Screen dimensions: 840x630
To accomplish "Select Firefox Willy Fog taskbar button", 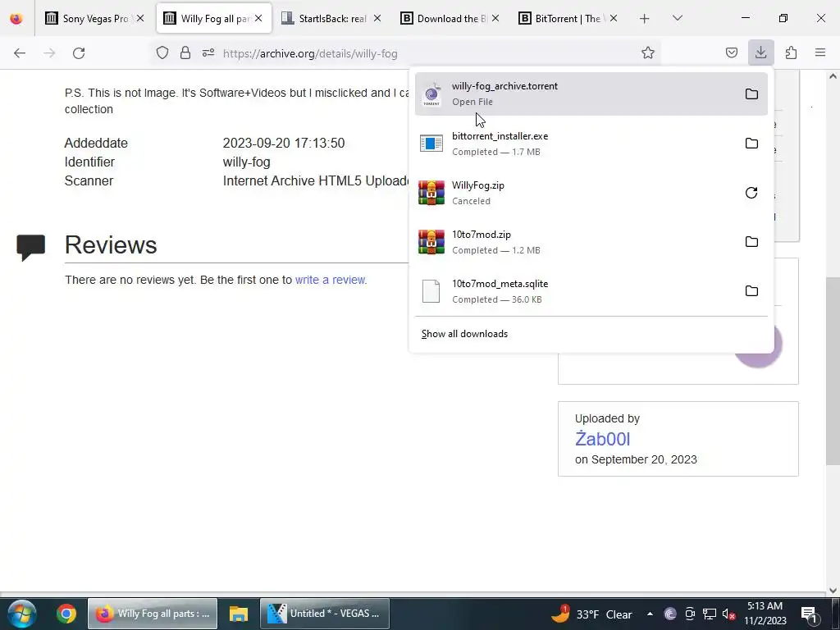I will 153,614.
